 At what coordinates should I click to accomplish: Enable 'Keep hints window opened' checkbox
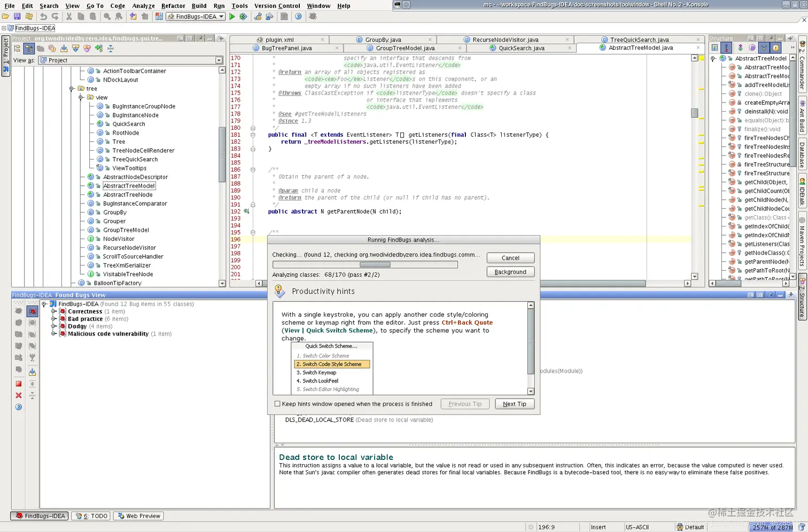pyautogui.click(x=277, y=404)
